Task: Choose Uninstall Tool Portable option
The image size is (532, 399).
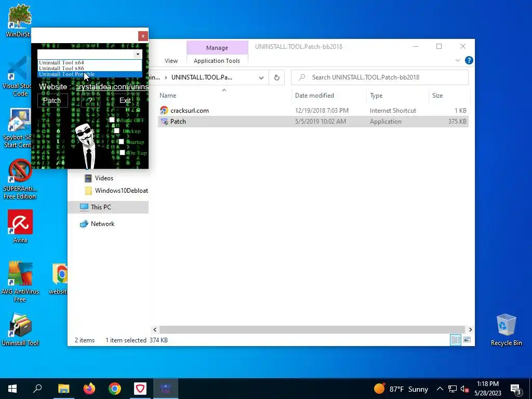Action: click(x=90, y=74)
